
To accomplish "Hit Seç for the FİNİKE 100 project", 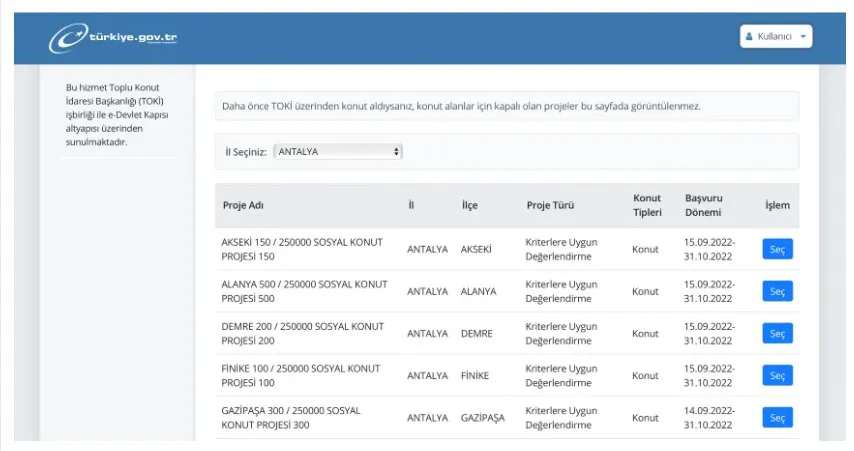I will (777, 376).
